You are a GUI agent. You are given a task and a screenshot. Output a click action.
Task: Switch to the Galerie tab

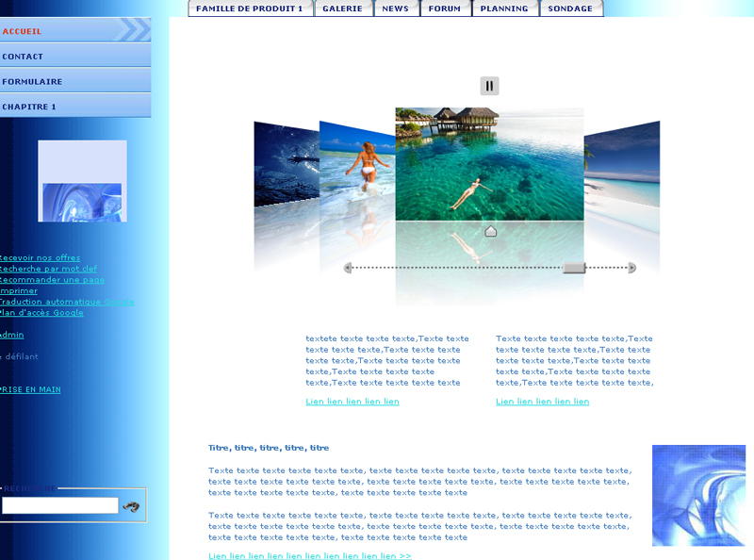342,8
